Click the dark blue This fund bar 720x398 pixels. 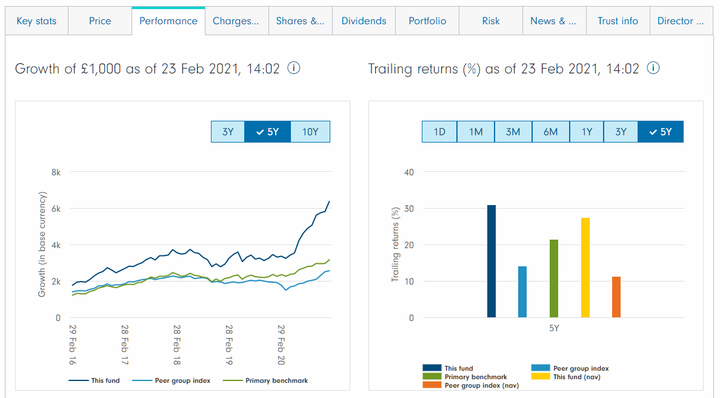491,261
